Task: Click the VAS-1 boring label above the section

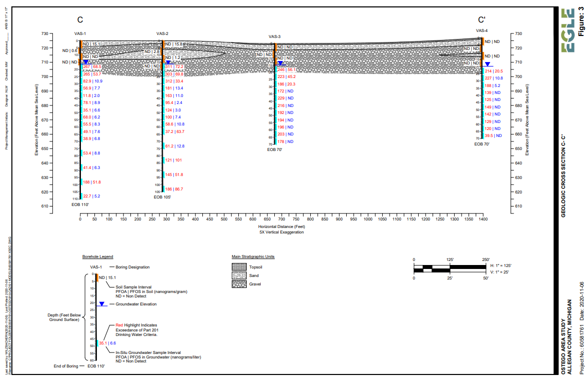Action: 80,34
